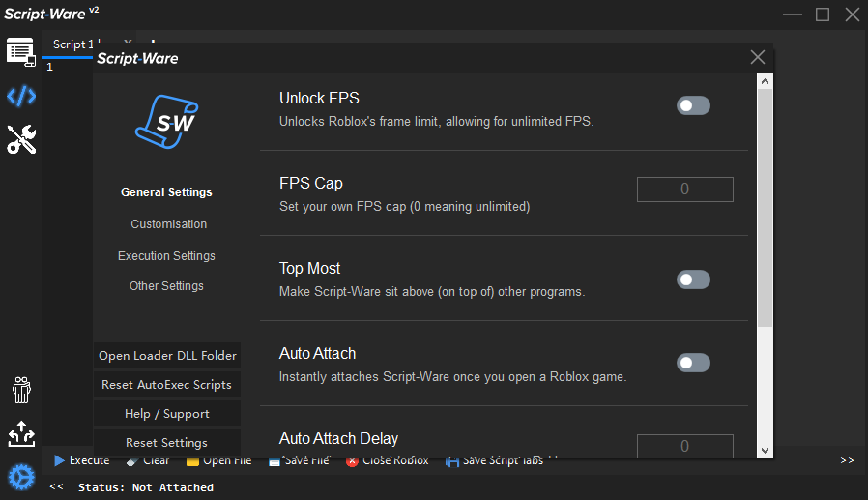Viewport: 868px width, 500px height.
Task: Switch to the code editor icon
Action: 20,96
